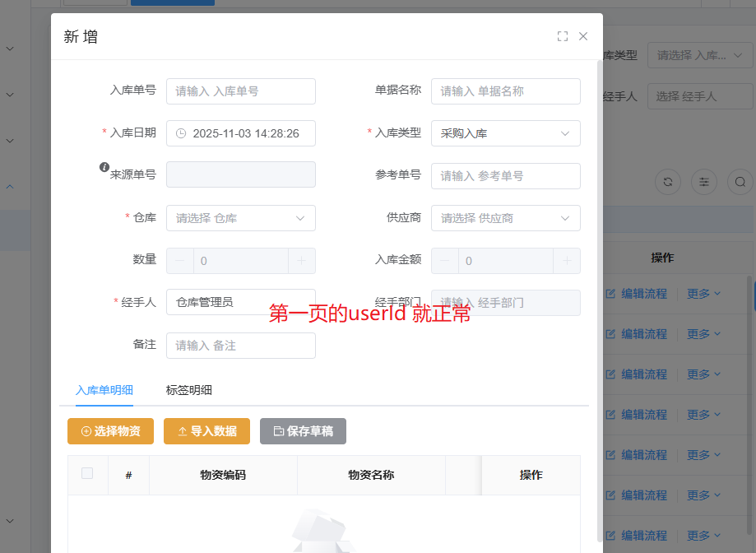This screenshot has width=756, height=553.
Task: Expand the 仓库 selection dropdown
Action: coord(240,218)
